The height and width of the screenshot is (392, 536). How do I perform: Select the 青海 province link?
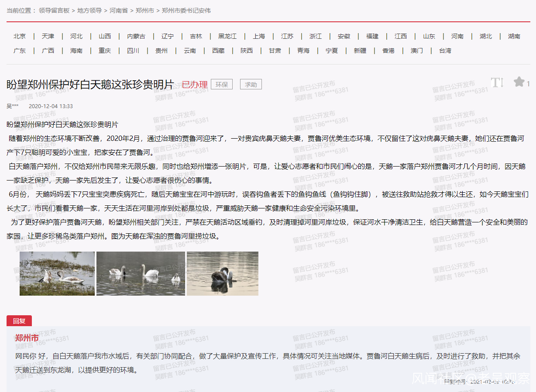pos(303,51)
